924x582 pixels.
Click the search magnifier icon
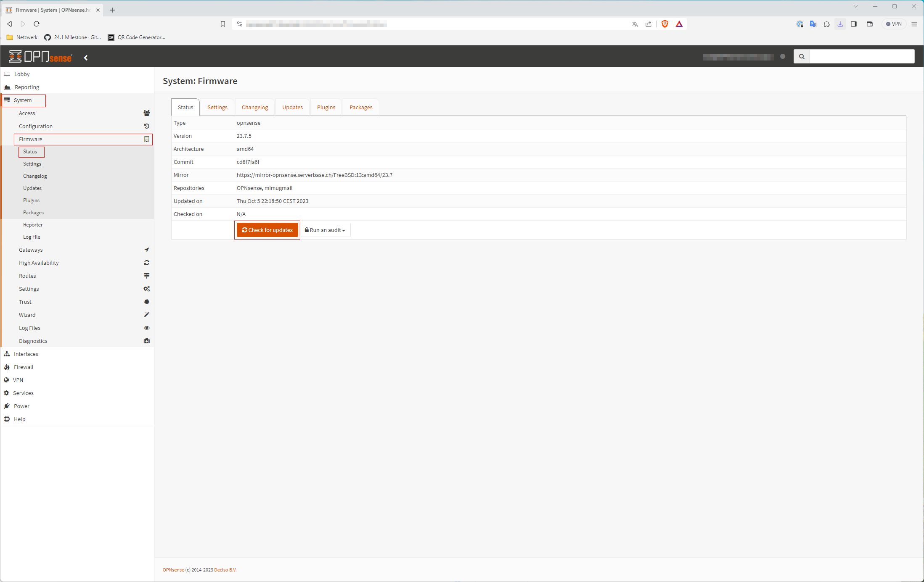(802, 56)
